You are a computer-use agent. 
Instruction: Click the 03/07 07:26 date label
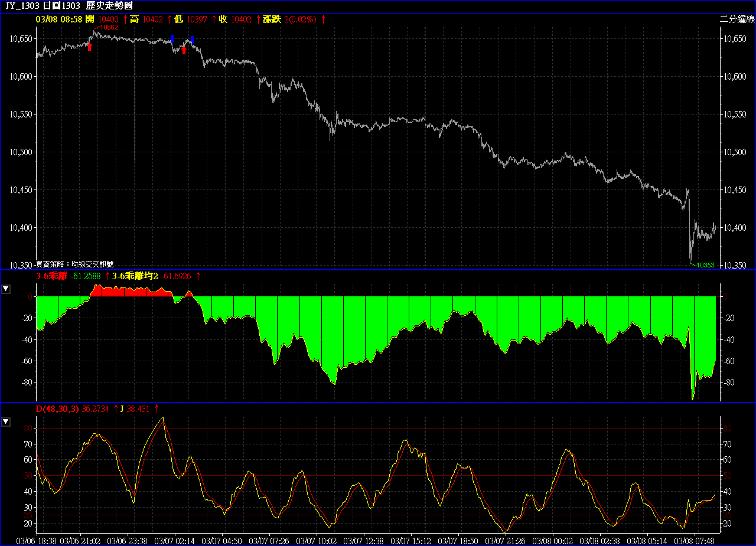(269, 541)
